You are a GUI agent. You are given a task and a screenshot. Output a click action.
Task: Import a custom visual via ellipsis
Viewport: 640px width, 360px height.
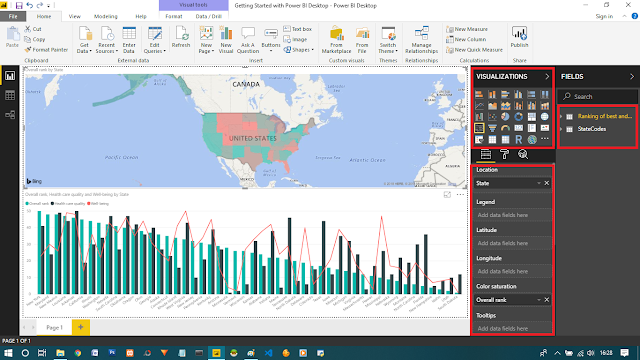click(x=544, y=139)
